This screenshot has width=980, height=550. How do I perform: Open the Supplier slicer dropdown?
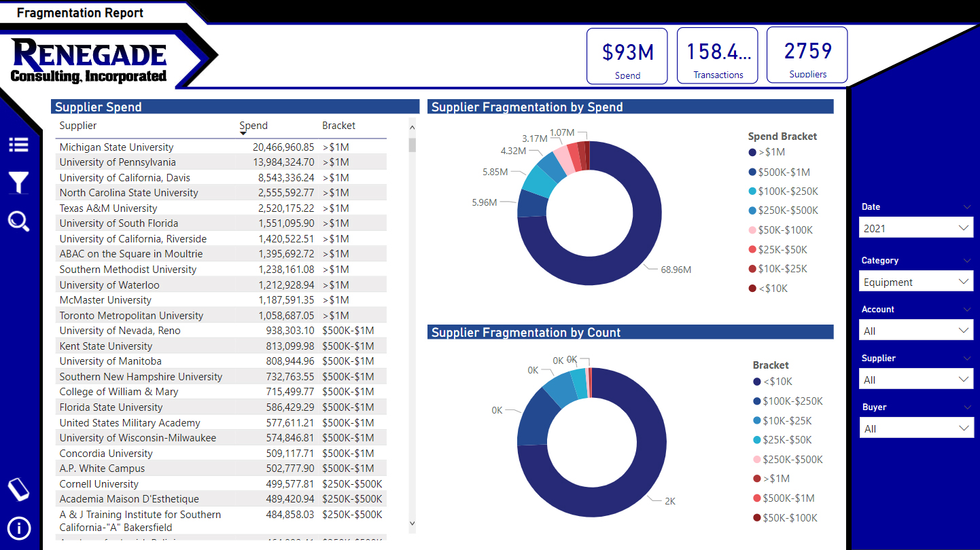coord(916,380)
